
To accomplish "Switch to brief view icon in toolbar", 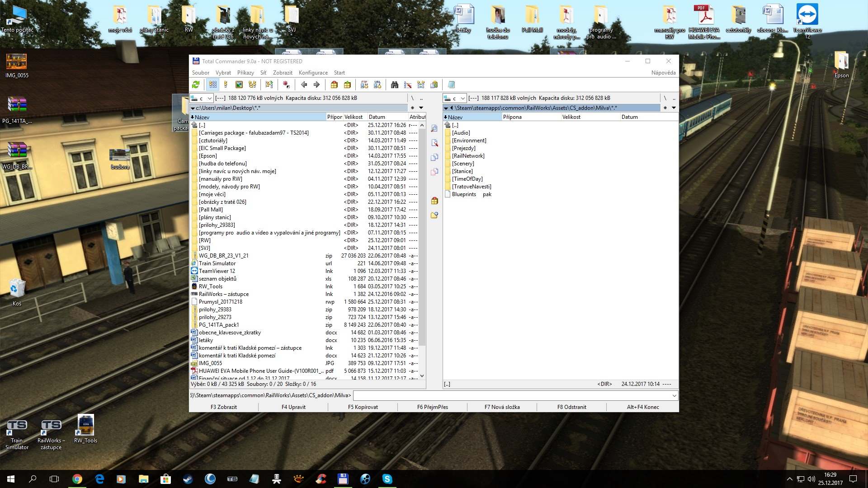I will coord(212,84).
